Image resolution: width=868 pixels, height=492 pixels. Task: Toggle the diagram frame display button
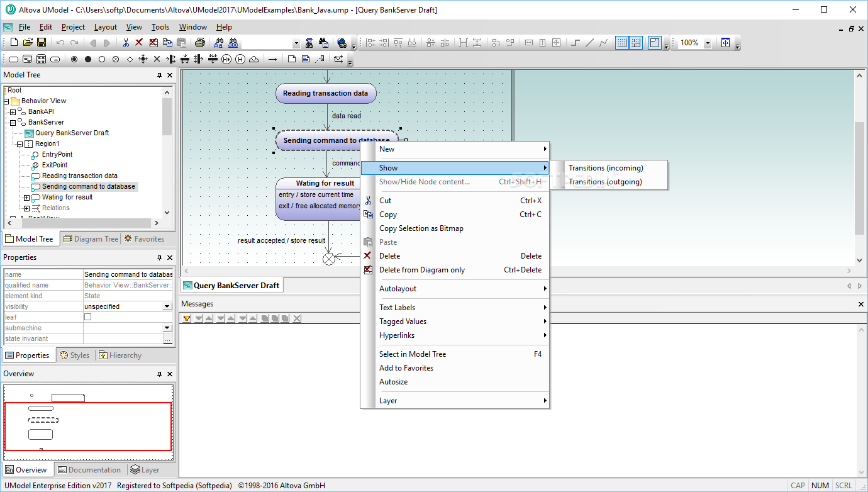tap(655, 43)
